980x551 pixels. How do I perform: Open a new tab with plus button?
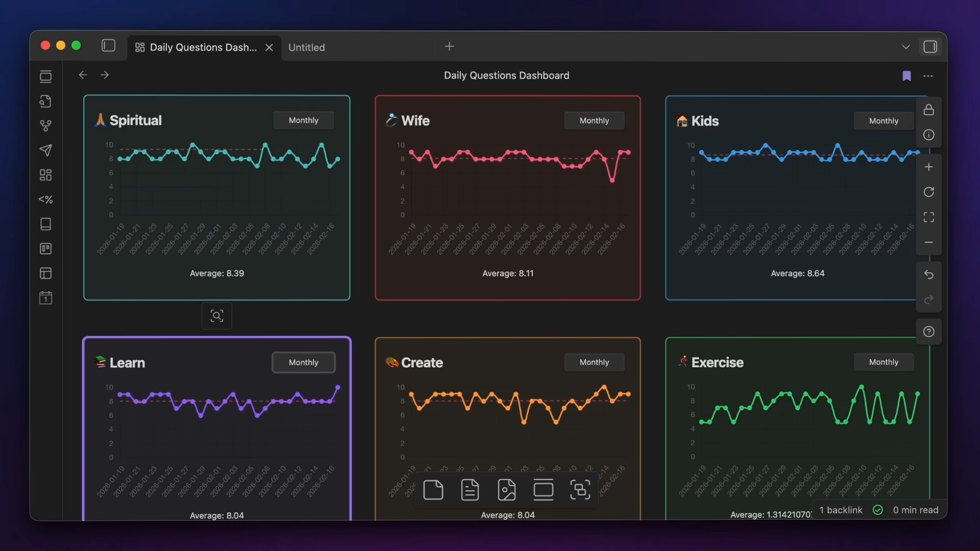449,46
